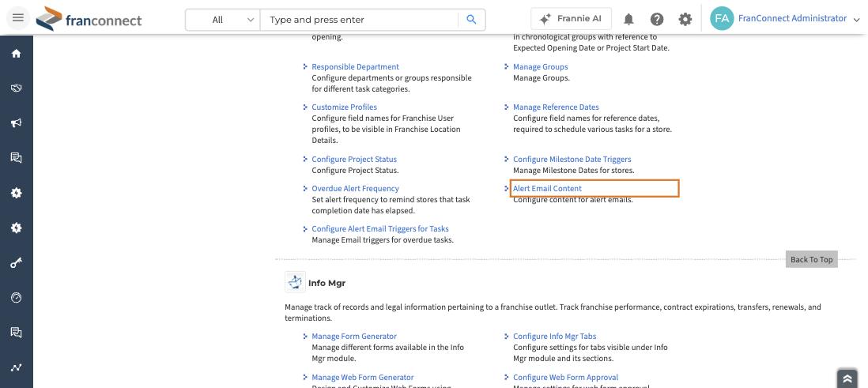Open the megaphone marketing icon in sidebar
This screenshot has height=388, width=868.
(x=16, y=122)
